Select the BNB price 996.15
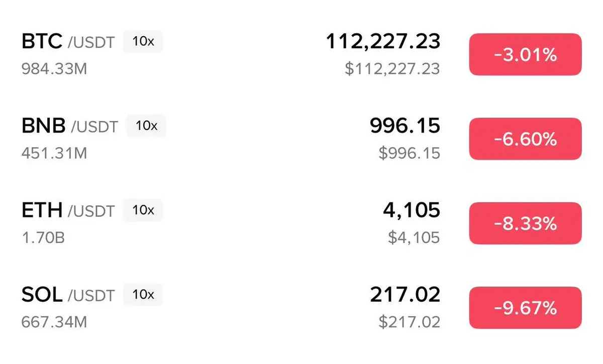The image size is (603, 364). coord(405,126)
